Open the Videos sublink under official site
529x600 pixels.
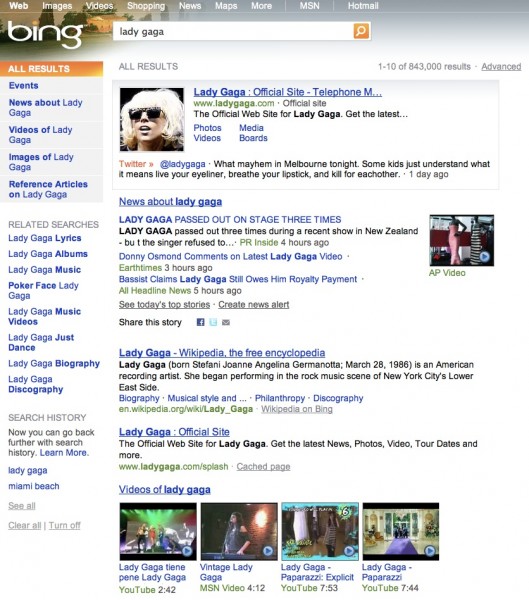tap(207, 138)
